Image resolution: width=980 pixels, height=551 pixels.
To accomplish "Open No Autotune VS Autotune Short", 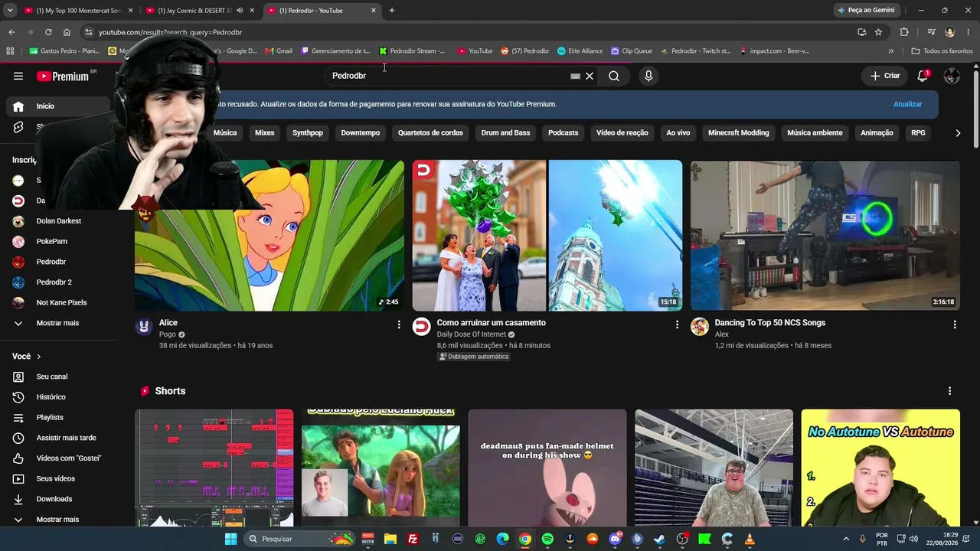I will [x=880, y=468].
